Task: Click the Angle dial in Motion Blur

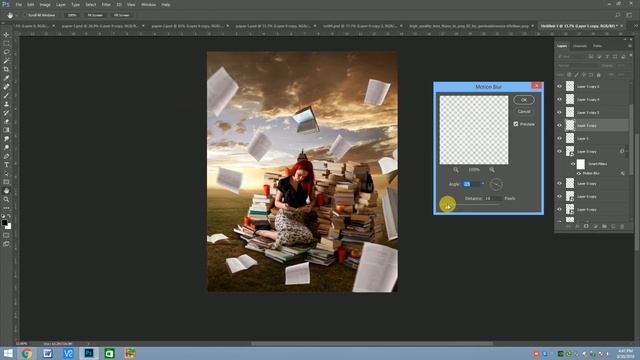Action: pyautogui.click(x=496, y=184)
